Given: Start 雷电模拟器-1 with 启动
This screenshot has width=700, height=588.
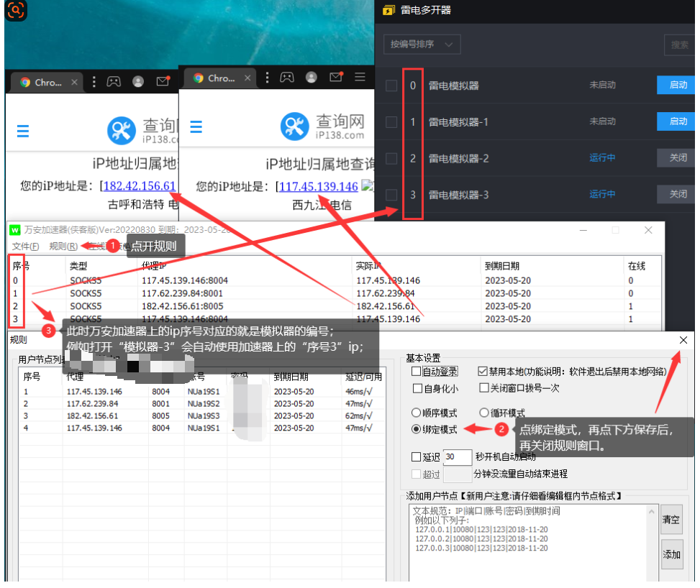Looking at the screenshot, I should click(x=676, y=121).
